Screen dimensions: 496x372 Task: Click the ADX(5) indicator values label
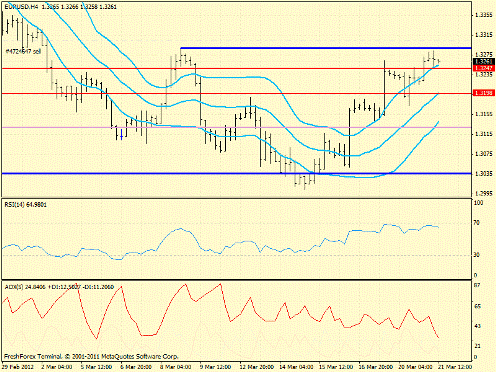[x=59, y=287]
